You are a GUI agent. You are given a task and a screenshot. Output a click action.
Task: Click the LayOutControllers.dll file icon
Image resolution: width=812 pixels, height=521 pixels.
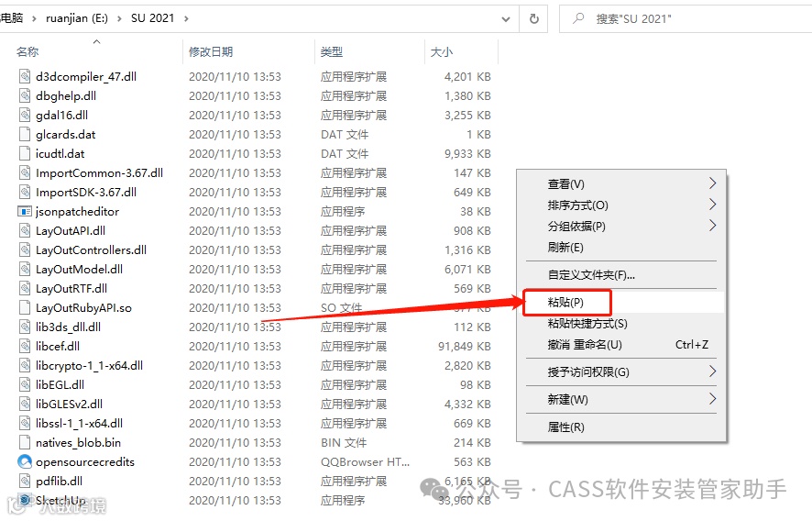(x=25, y=249)
